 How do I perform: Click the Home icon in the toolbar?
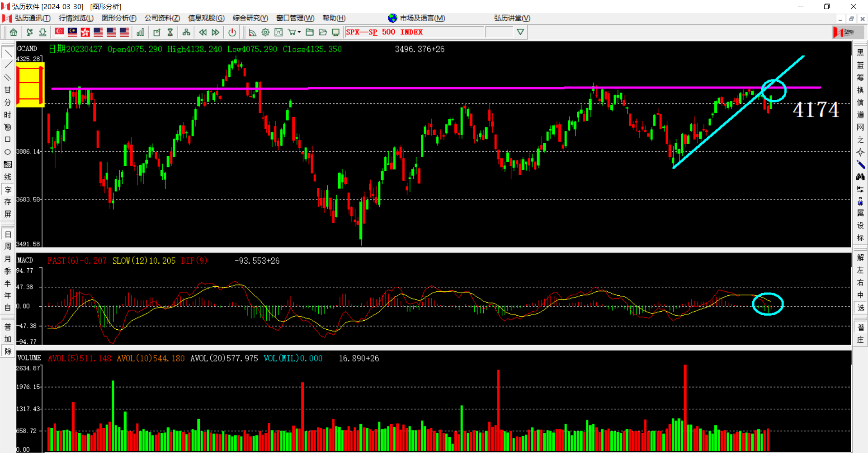[x=14, y=32]
